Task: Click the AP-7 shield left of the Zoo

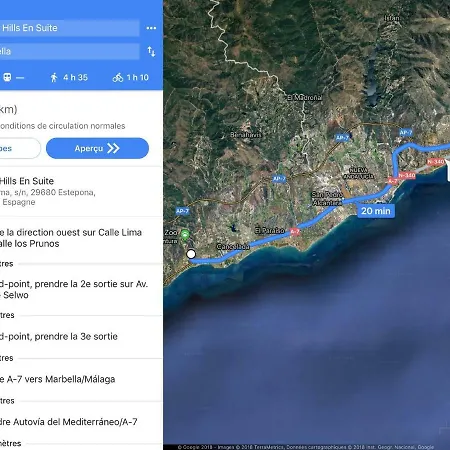Action: pyautogui.click(x=182, y=211)
